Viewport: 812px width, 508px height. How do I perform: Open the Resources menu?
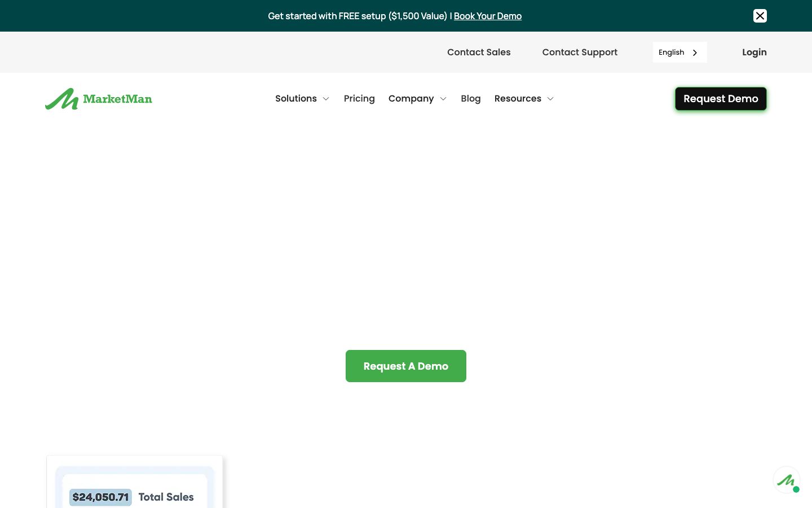518,98
